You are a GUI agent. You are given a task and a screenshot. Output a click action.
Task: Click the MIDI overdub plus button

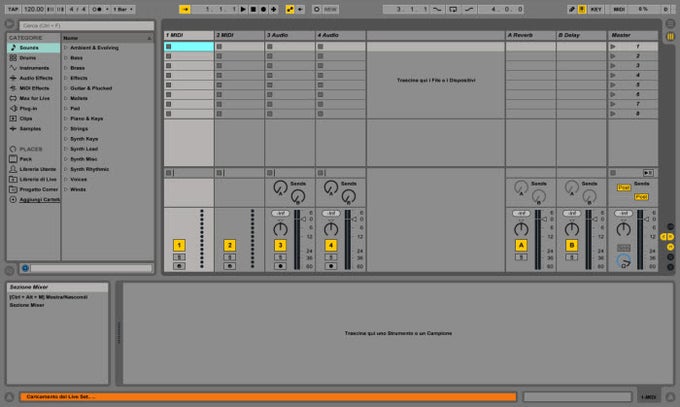274,9
